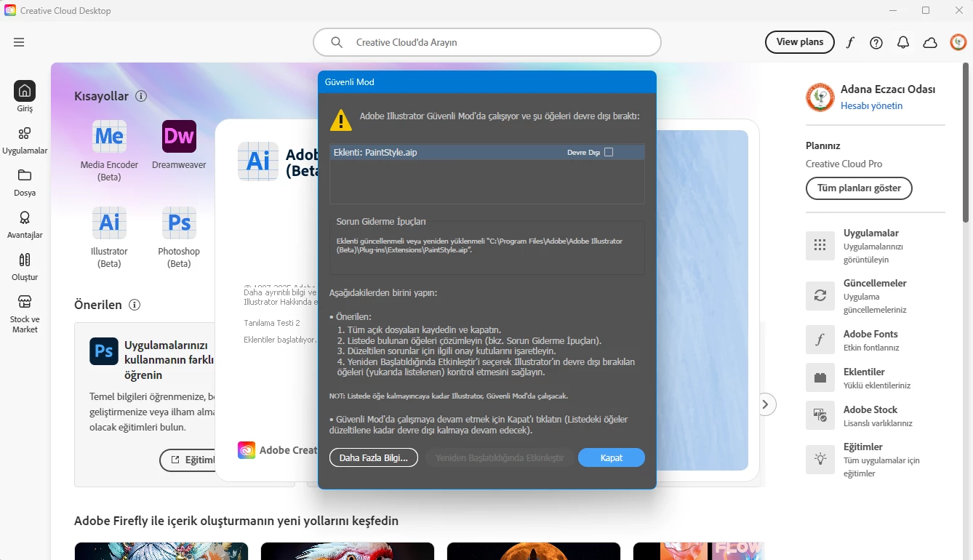
Task: Launch Media Encoder (Beta) shortcut
Action: point(109,137)
